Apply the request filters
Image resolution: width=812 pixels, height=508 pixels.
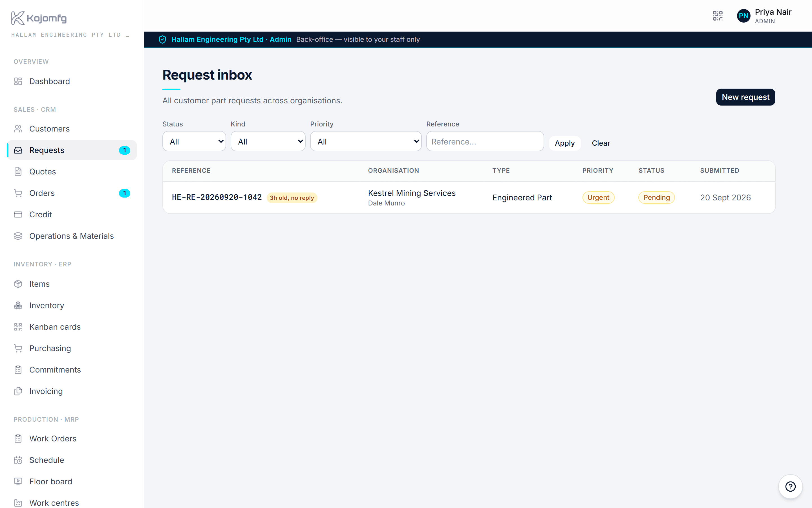[565, 143]
